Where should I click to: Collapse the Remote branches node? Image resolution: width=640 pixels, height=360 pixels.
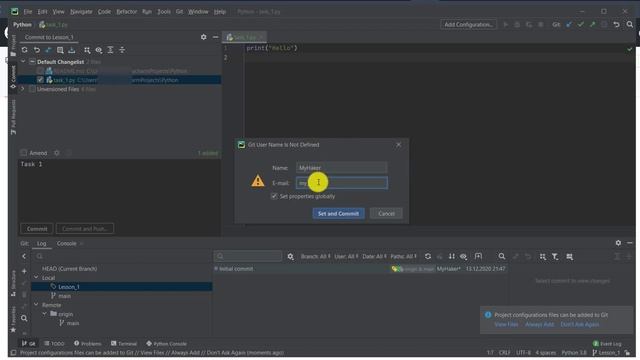pos(36,304)
